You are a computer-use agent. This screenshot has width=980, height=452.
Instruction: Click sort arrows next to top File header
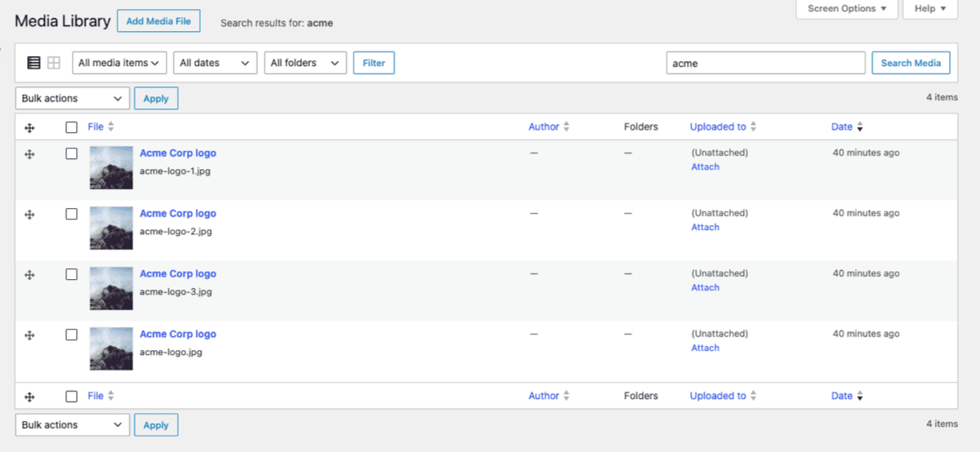click(x=111, y=127)
